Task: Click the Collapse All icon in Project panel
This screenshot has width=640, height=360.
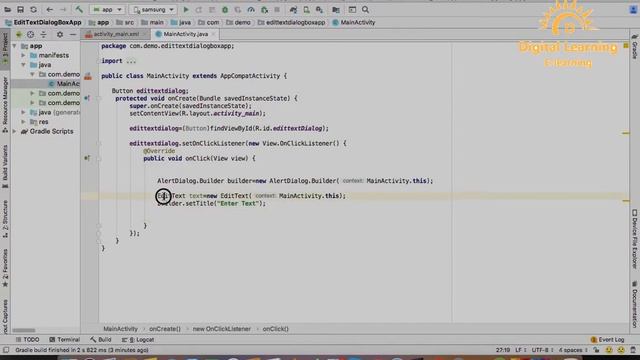Action: click(44, 35)
